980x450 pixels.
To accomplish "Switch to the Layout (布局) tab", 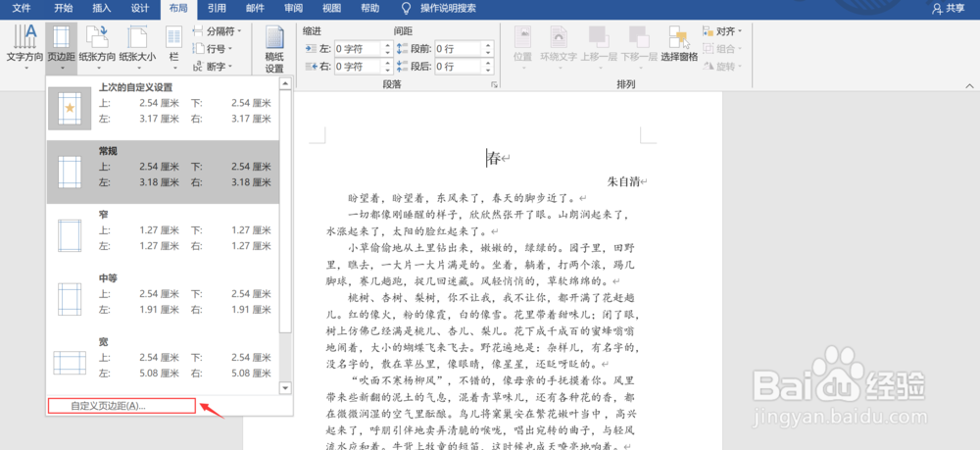I will point(178,8).
